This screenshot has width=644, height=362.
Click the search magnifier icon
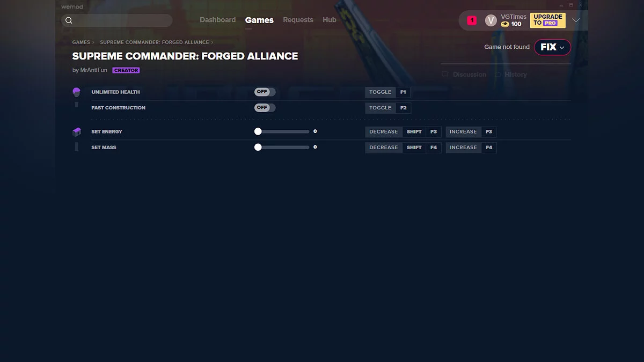click(69, 20)
